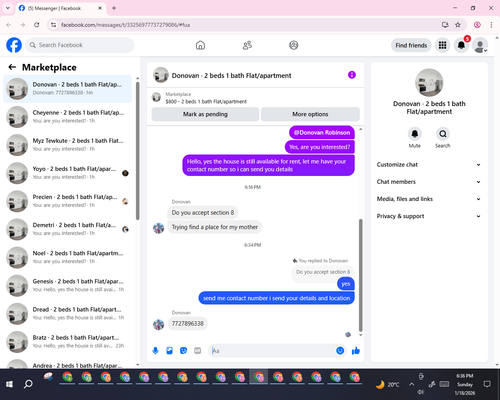Click the address bar URL
The height and width of the screenshot is (400, 500).
(125, 25)
